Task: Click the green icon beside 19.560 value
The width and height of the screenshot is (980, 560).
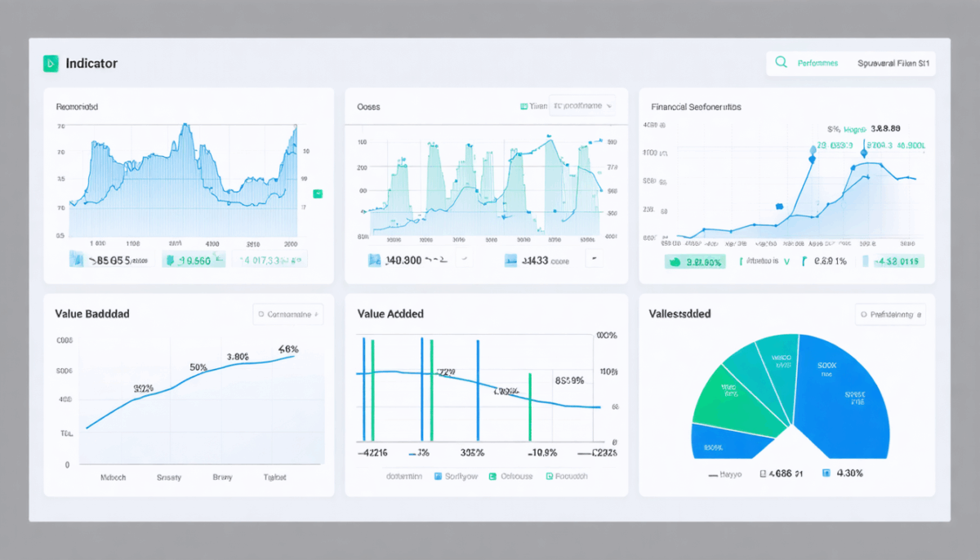Action: pyautogui.click(x=170, y=260)
